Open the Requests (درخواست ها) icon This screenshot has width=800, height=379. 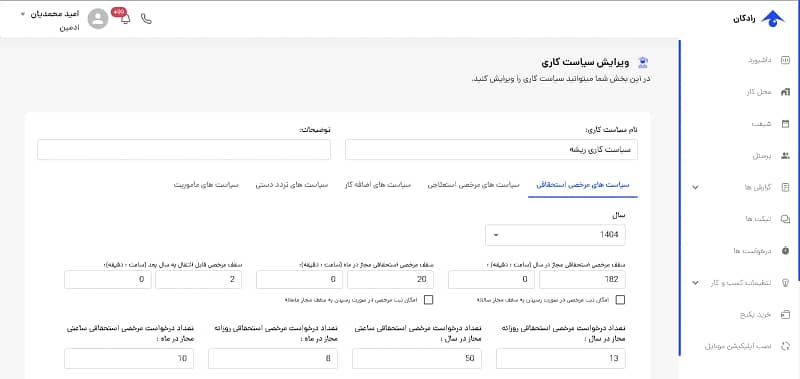pos(785,251)
